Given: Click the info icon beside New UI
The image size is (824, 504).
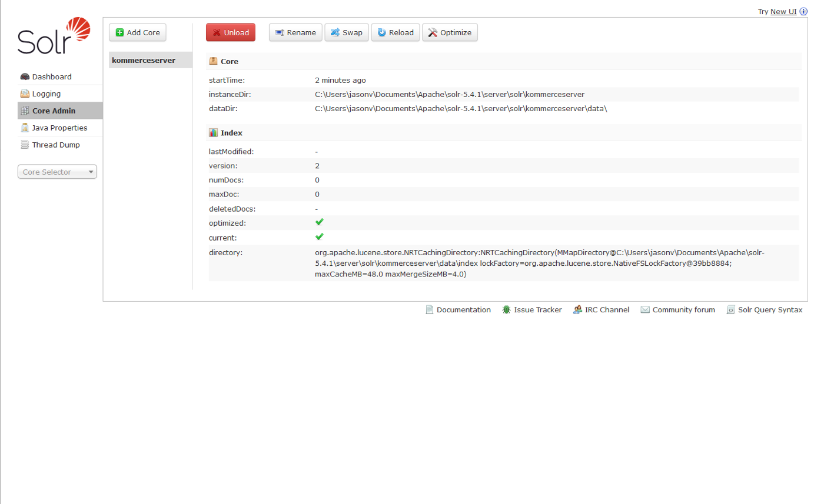Looking at the screenshot, I should (803, 11).
